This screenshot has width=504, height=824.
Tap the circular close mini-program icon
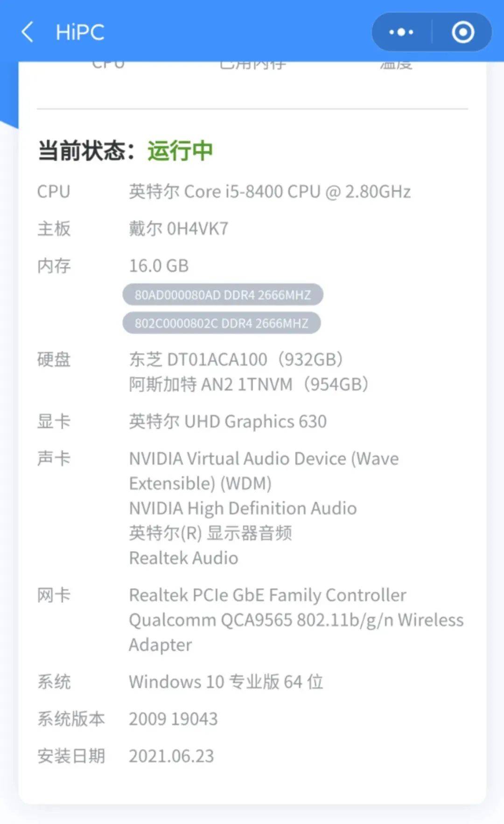point(463,32)
